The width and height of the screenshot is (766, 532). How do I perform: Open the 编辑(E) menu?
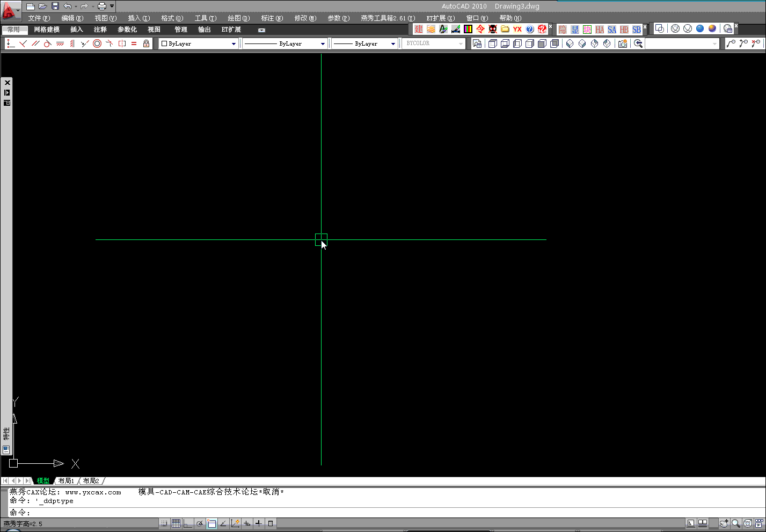72,18
